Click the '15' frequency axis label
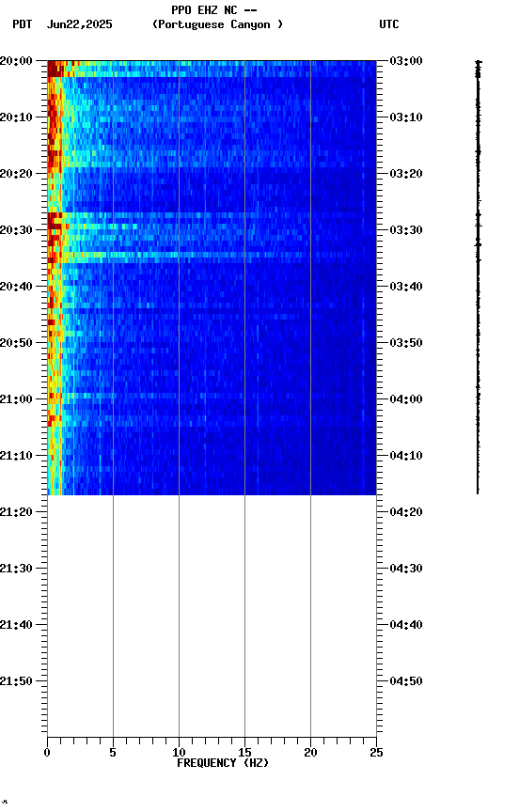519x812 pixels. point(244,754)
